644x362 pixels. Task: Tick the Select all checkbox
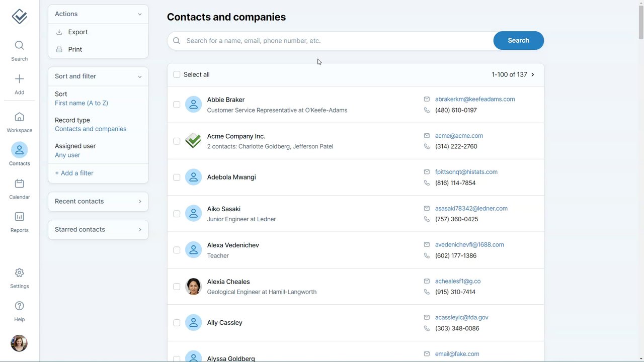tap(177, 74)
